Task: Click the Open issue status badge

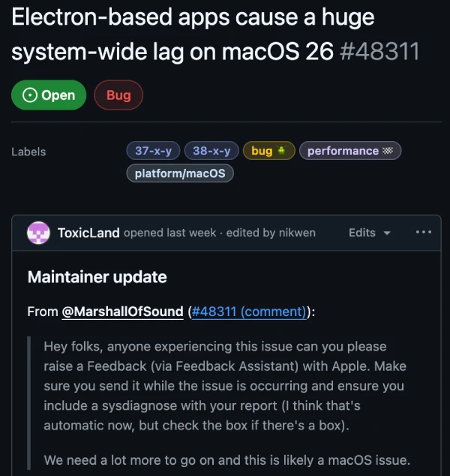Action: tap(49, 95)
